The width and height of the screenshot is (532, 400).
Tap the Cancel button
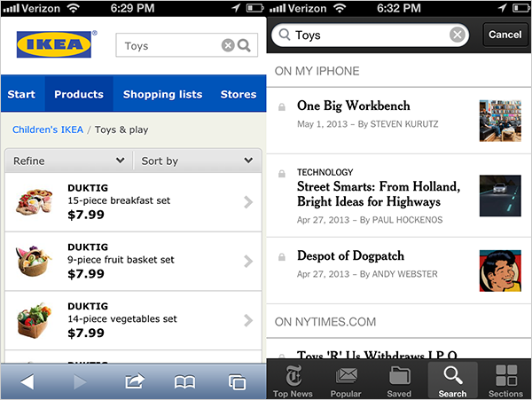point(505,35)
